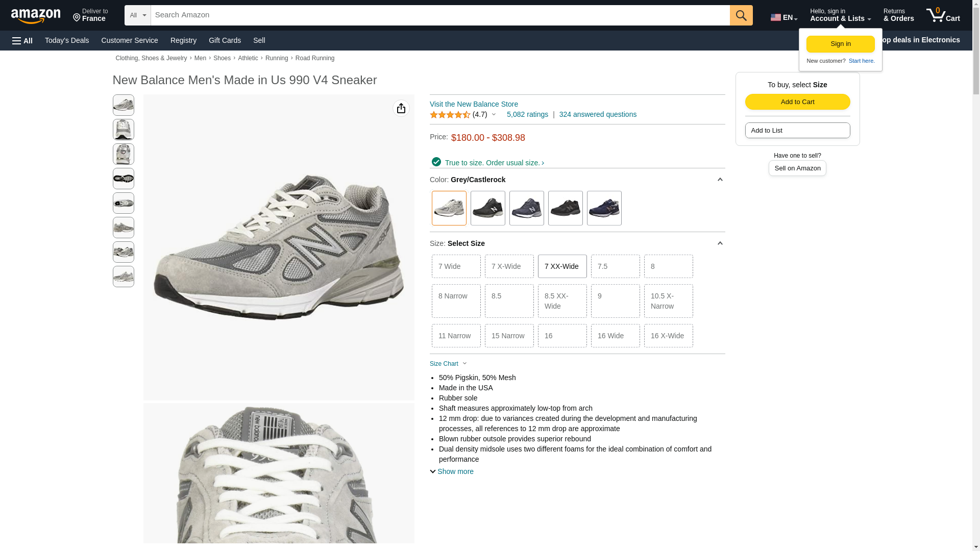Image resolution: width=980 pixels, height=551 pixels.
Task: Click into the Search Amazon field
Action: coord(439,15)
